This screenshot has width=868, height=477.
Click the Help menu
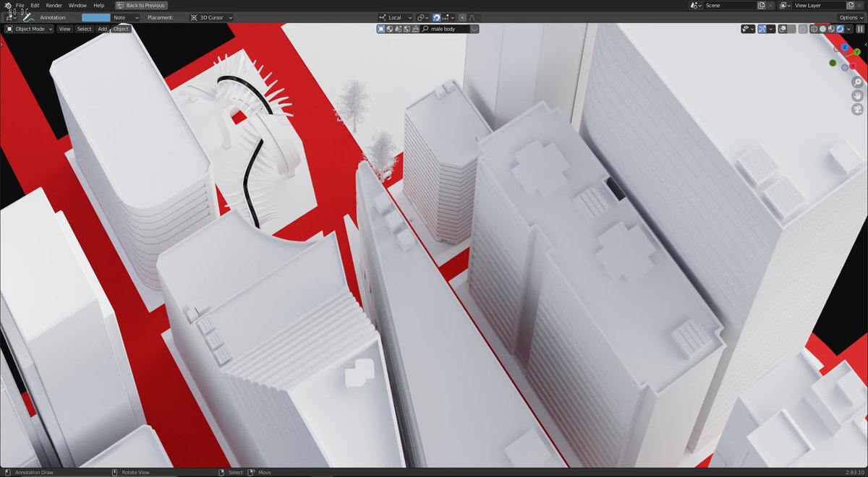98,5
